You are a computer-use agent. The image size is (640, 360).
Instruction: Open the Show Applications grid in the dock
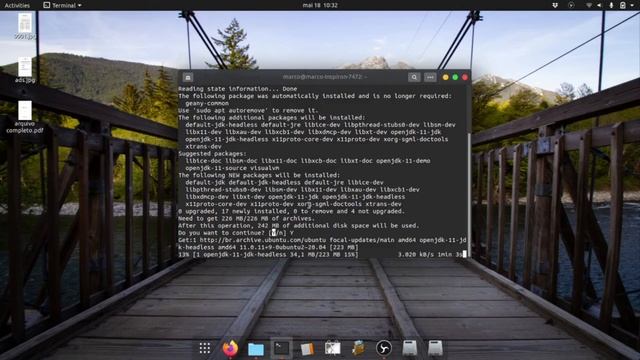[205, 348]
